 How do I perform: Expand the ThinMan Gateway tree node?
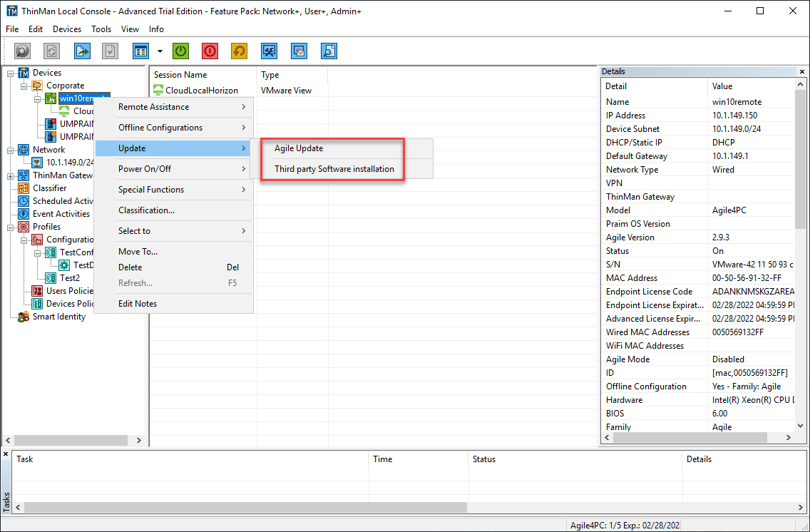10,176
